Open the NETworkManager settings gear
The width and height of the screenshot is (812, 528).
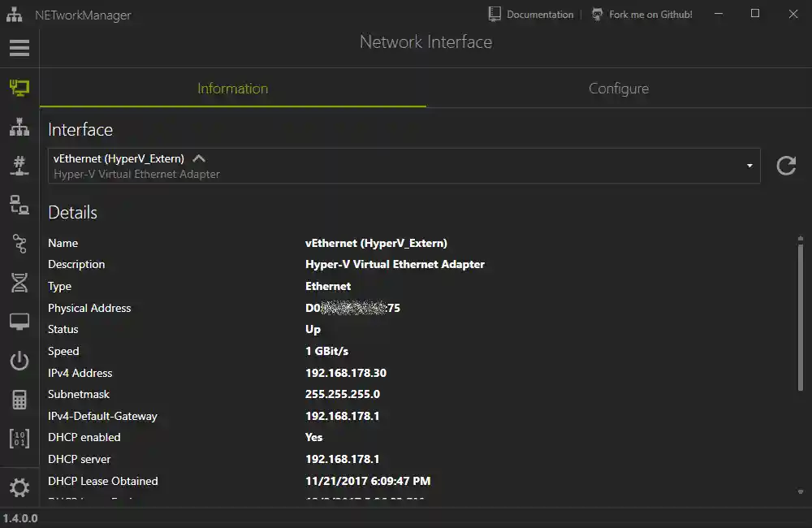19,487
